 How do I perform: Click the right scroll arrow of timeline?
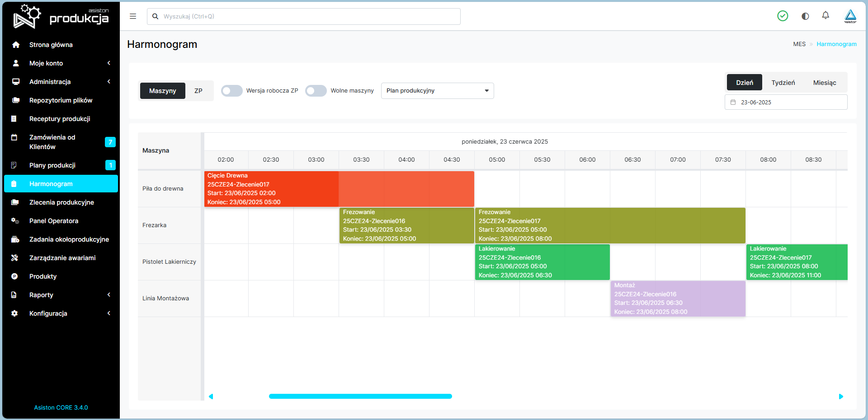tap(841, 397)
